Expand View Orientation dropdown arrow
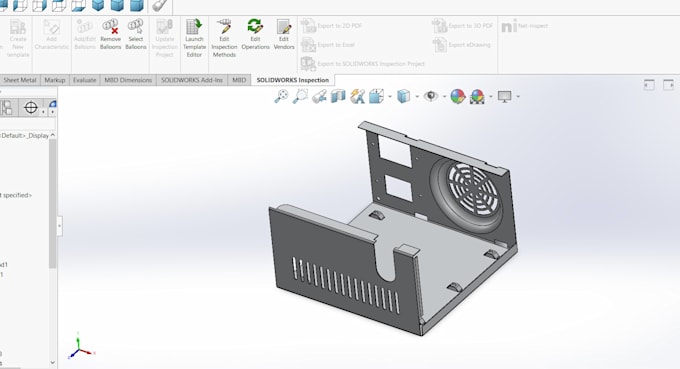 [x=389, y=96]
